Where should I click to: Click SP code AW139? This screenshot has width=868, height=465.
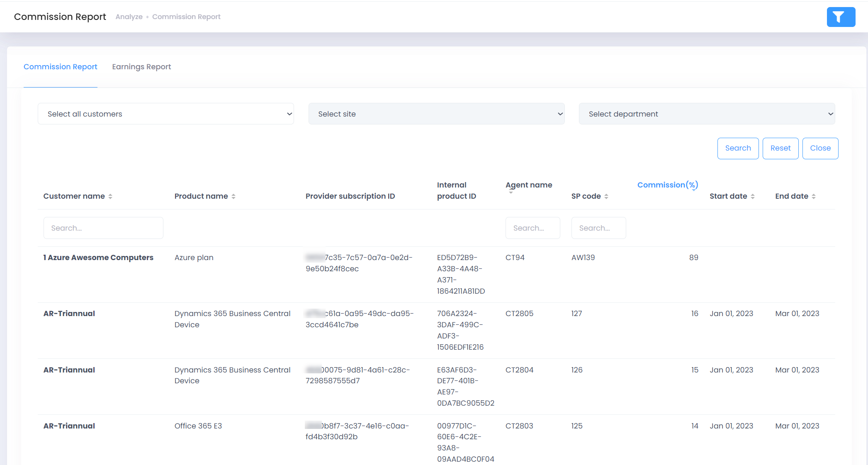pyautogui.click(x=583, y=258)
